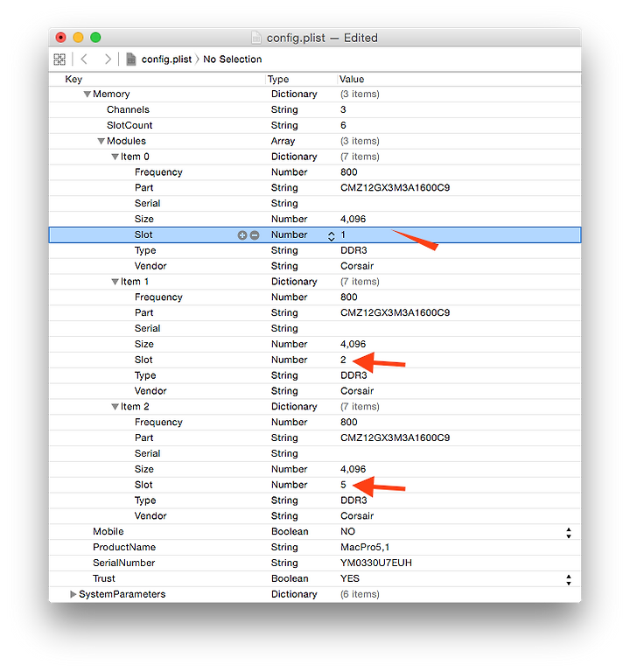The image size is (630, 672).
Task: Click the window title config.plist — Edited
Action: (x=322, y=38)
